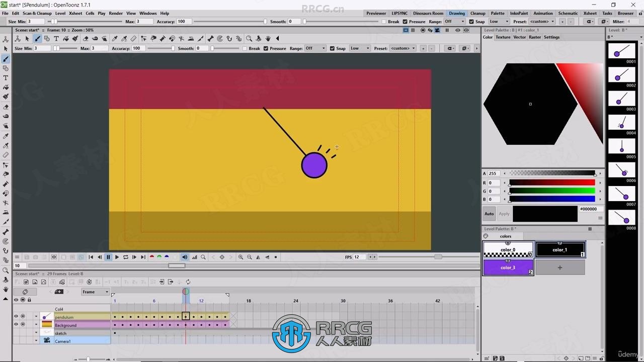
Task: Click the Auto button in the style editor
Action: 489,214
